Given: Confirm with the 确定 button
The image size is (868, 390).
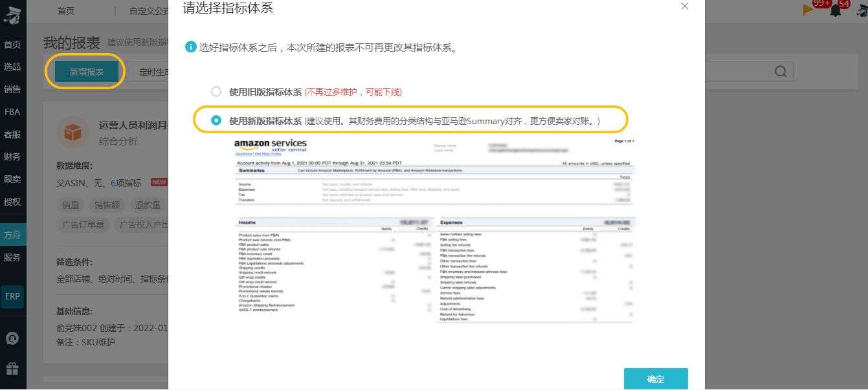Looking at the screenshot, I should coord(656,379).
